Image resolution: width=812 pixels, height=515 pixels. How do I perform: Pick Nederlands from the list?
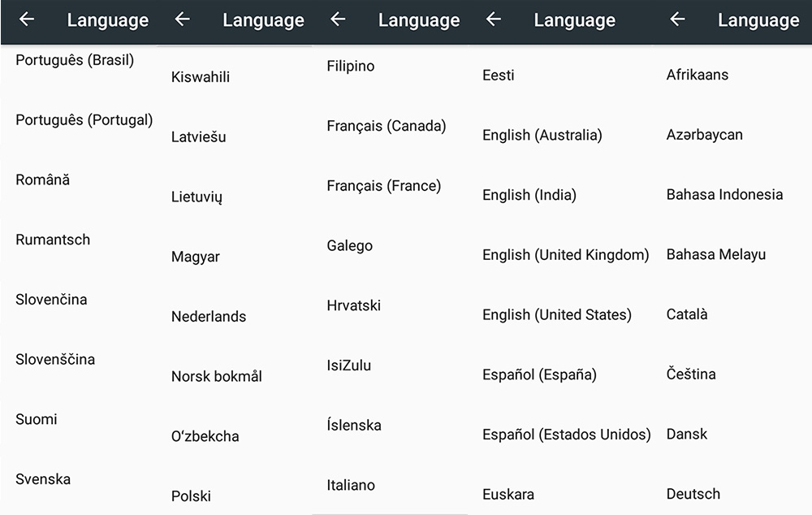click(209, 317)
